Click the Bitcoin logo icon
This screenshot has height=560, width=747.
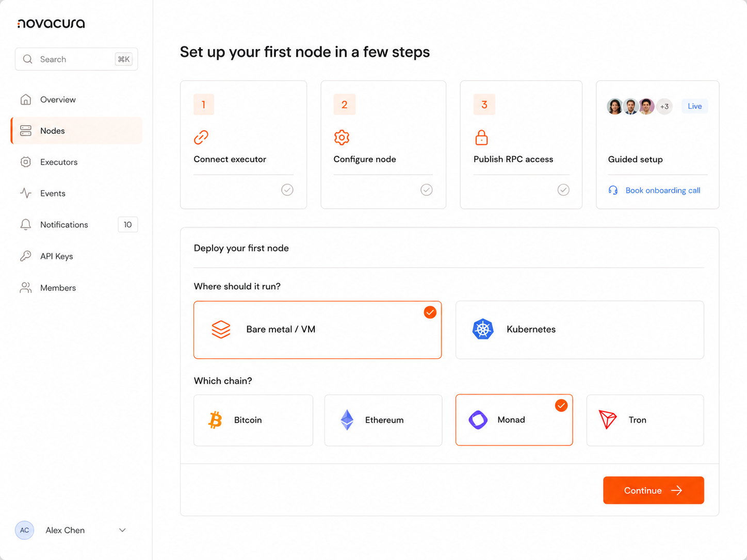click(215, 420)
